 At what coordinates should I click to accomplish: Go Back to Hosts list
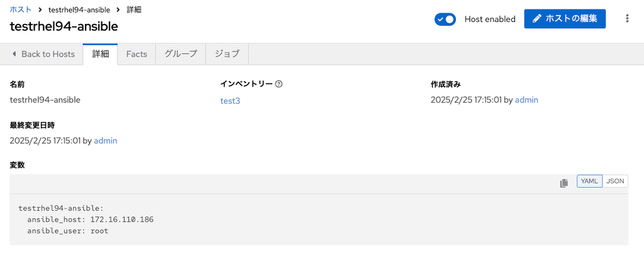pos(48,54)
